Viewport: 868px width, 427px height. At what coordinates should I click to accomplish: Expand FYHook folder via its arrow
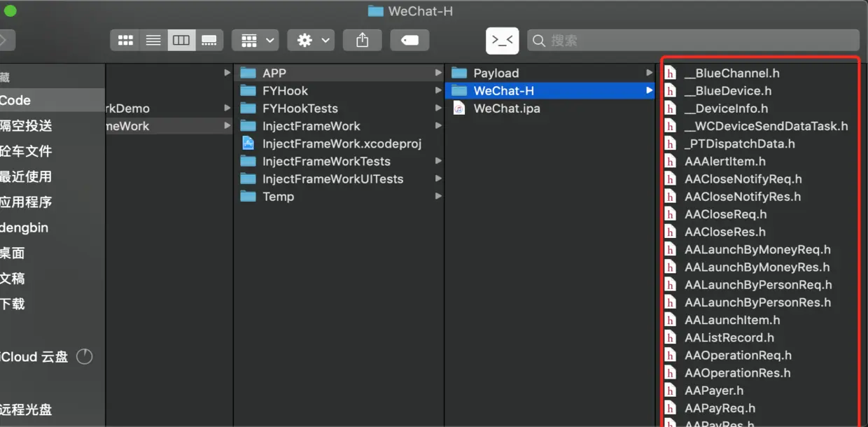pyautogui.click(x=438, y=90)
